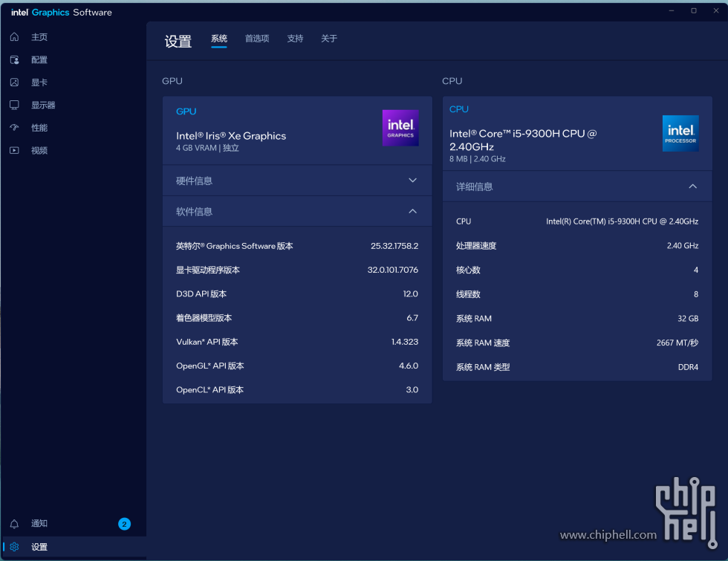Click the Intel Graphics purple logo

coord(400,128)
